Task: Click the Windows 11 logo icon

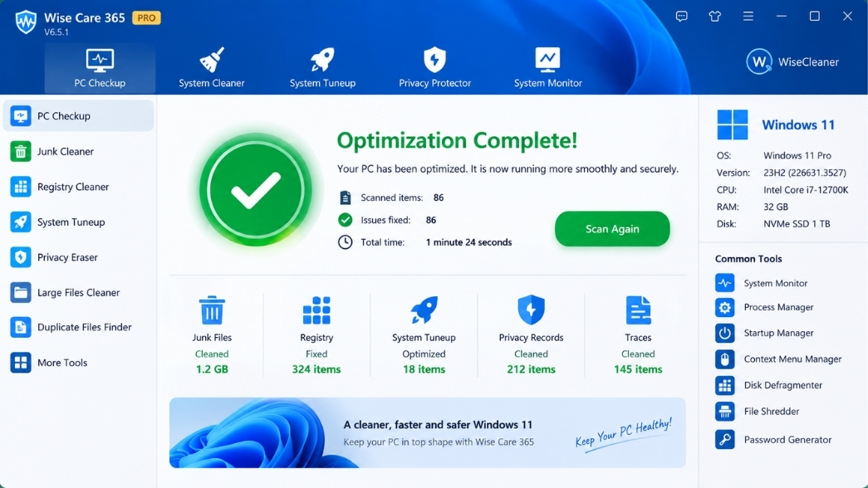Action: 732,124
